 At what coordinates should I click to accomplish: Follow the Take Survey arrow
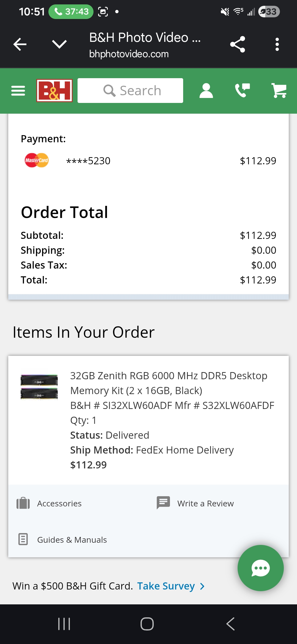pyautogui.click(x=202, y=586)
